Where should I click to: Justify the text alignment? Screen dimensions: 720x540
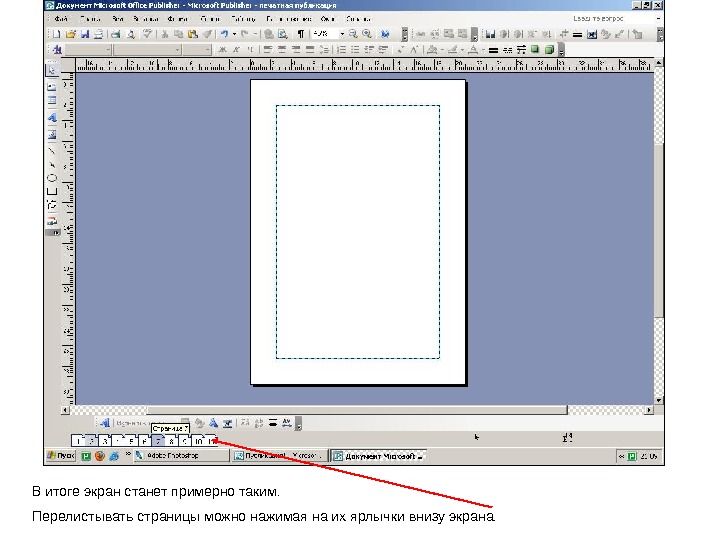tap(310, 50)
